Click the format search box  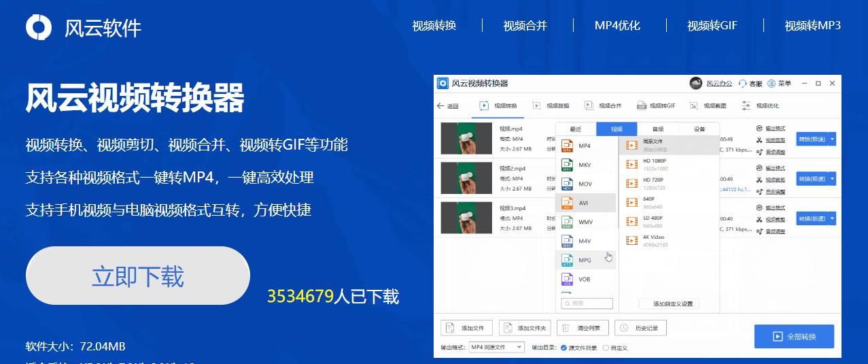[x=587, y=303]
